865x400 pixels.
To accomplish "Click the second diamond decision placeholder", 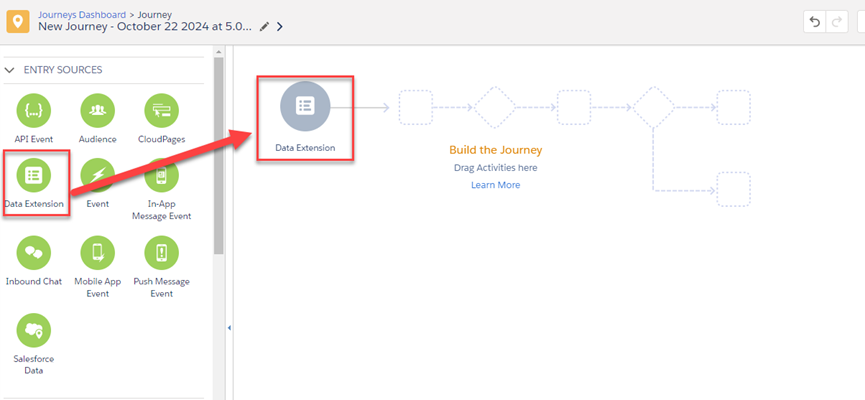I will point(653,107).
